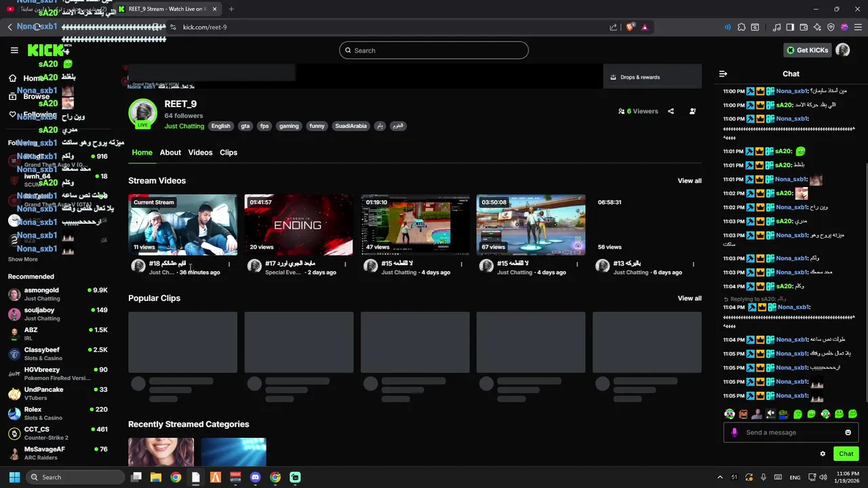Click the microphone icon in system tray
The width and height of the screenshot is (868, 488).
(764, 477)
